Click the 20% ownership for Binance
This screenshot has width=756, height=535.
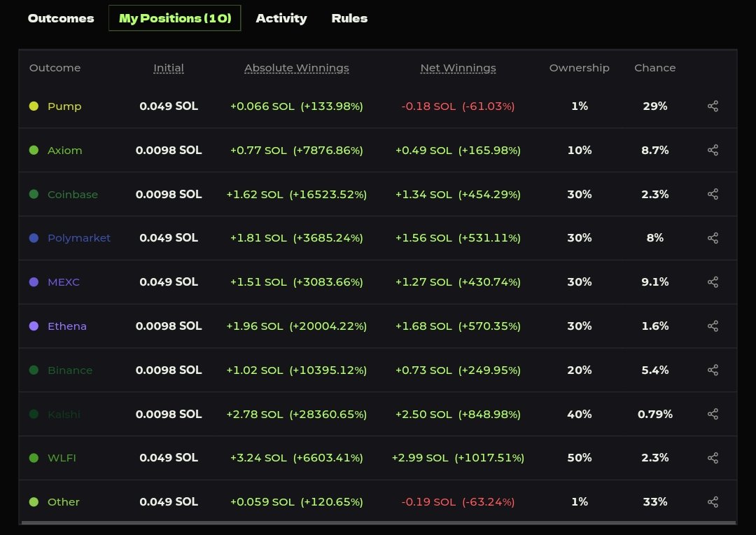579,370
